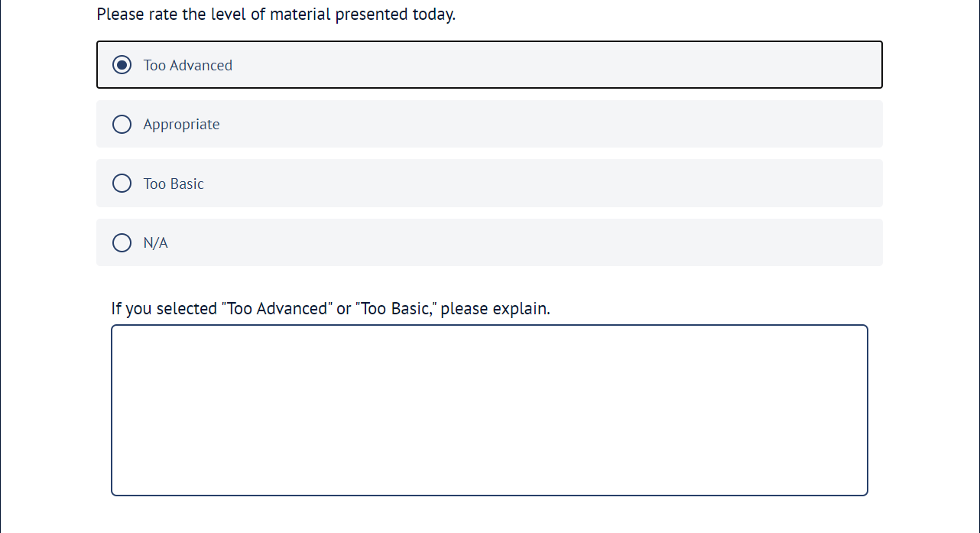This screenshot has width=980, height=533.
Task: Click inside the explanation text box
Action: [x=489, y=410]
